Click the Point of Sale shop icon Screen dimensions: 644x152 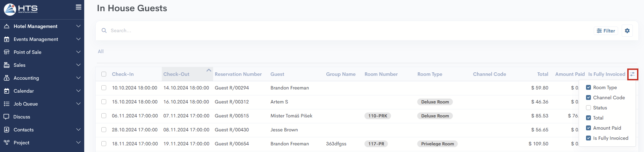[7, 52]
